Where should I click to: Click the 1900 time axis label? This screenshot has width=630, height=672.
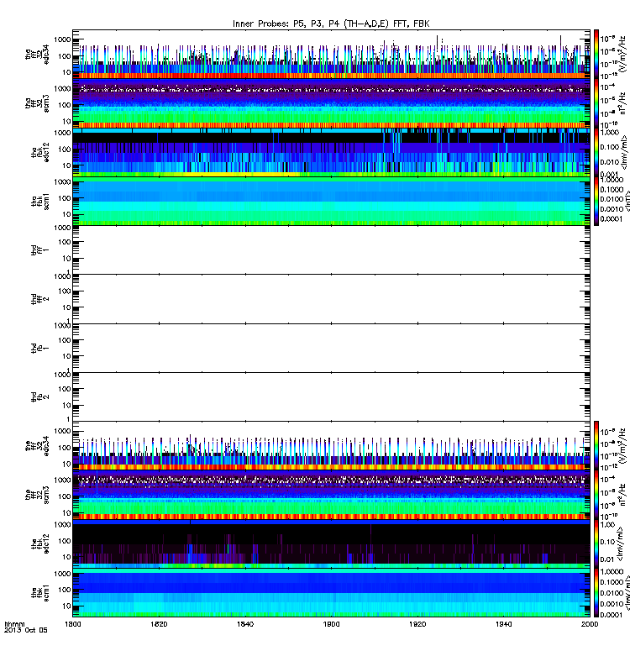click(x=331, y=624)
